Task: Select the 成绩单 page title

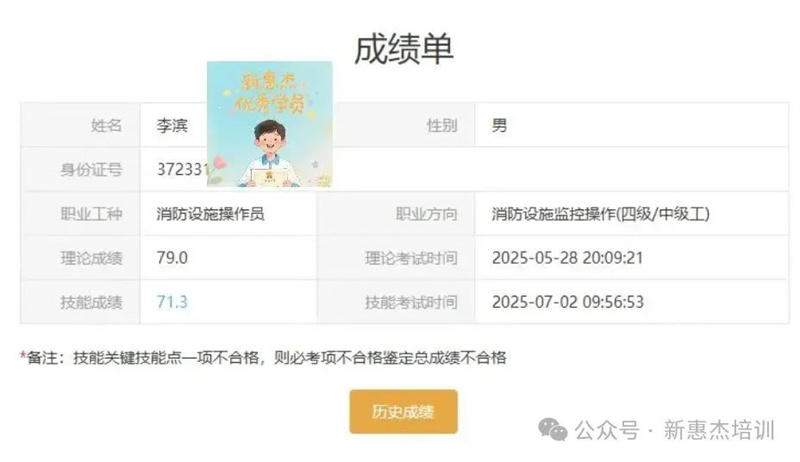Action: (x=404, y=49)
